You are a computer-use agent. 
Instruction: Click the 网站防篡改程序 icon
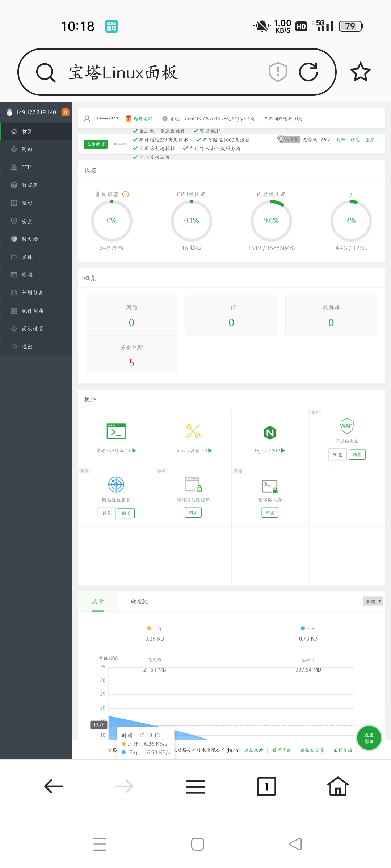click(193, 484)
